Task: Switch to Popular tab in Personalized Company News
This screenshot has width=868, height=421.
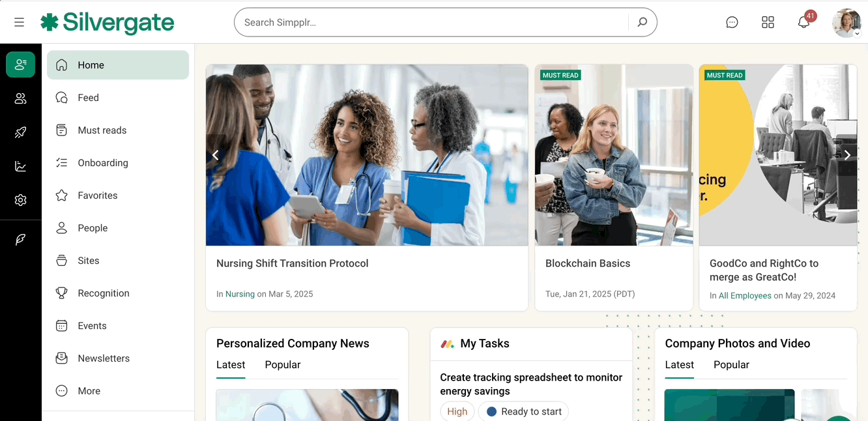Action: [x=282, y=365]
